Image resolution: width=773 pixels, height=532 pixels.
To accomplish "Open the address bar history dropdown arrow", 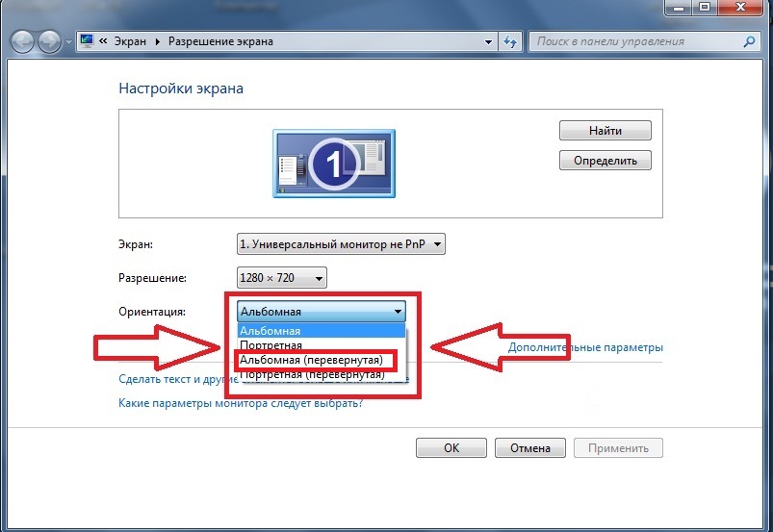I will (488, 42).
